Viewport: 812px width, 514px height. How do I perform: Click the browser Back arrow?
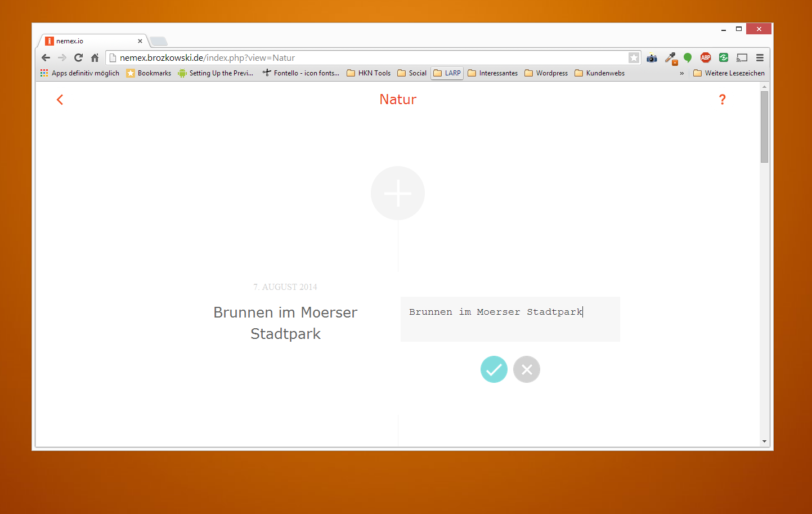[46, 57]
